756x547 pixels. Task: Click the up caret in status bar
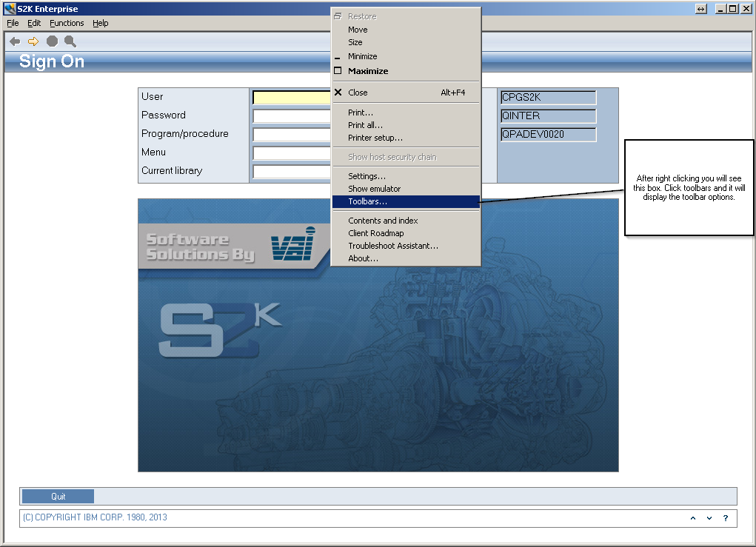[693, 518]
